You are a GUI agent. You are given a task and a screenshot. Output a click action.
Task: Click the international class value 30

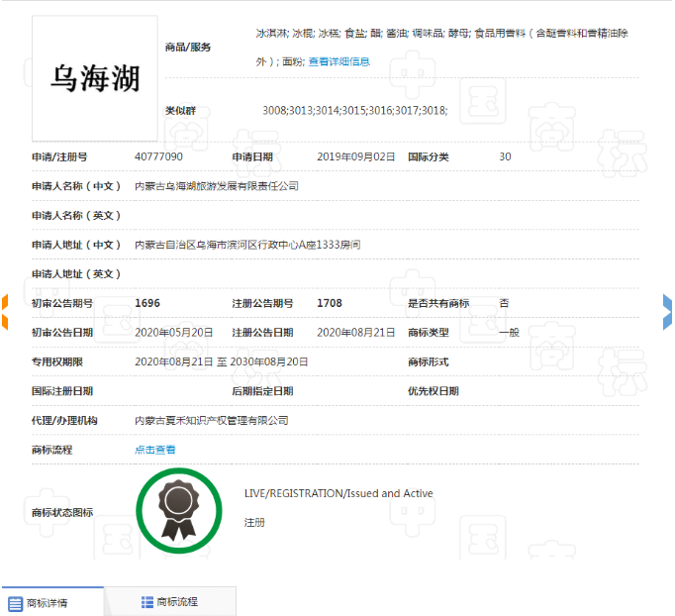click(x=505, y=156)
